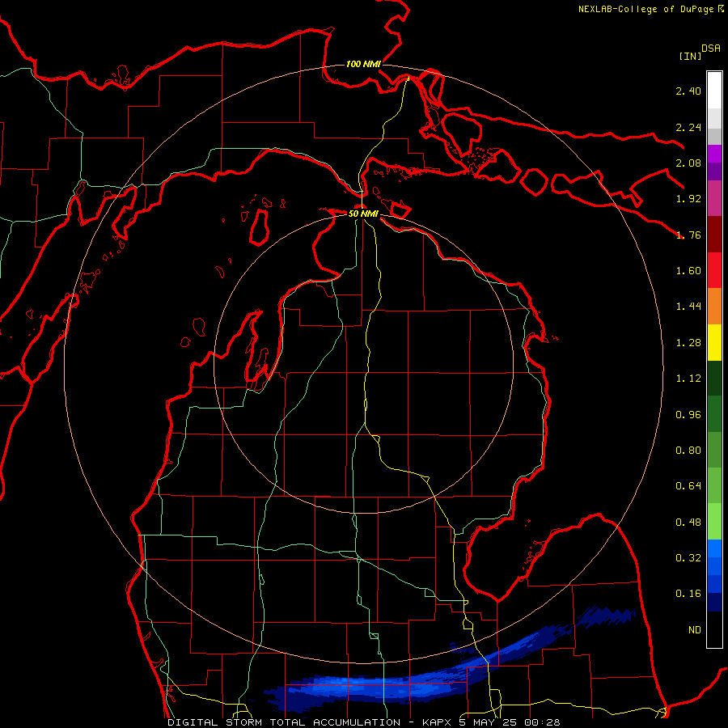The image size is (728, 728).
Task: Select the 1.60 legend value
Action: click(x=688, y=271)
